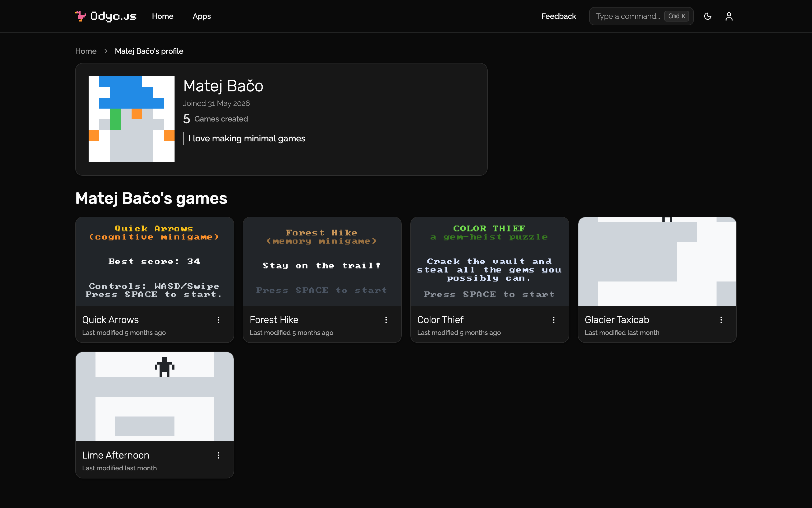The width and height of the screenshot is (812, 508).
Task: Click the Forest Hike title
Action: pyautogui.click(x=274, y=320)
